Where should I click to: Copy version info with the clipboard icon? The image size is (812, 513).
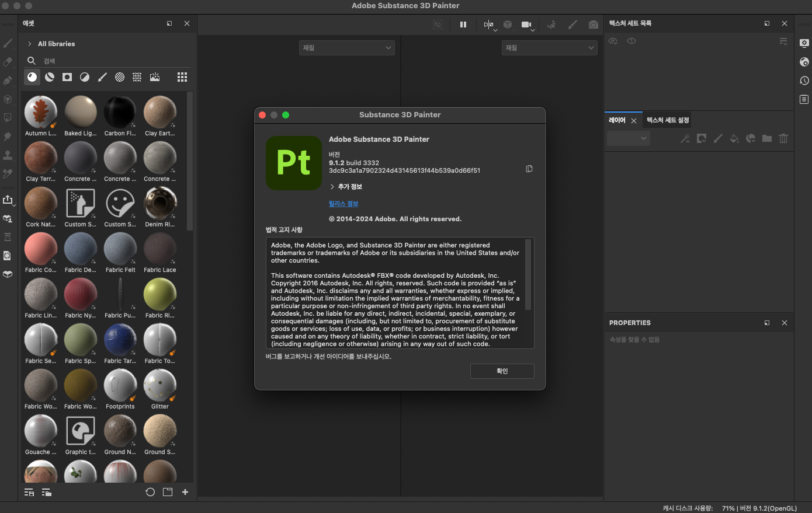(529, 169)
